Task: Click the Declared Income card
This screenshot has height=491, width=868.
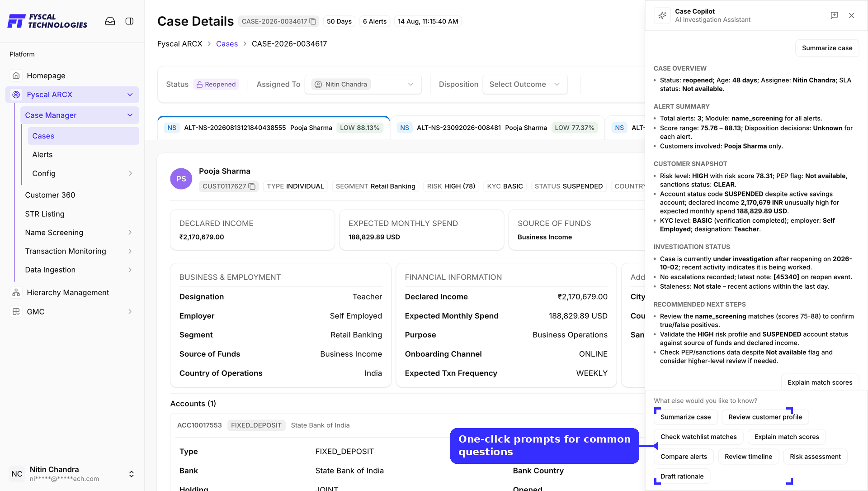Action: pos(252,230)
